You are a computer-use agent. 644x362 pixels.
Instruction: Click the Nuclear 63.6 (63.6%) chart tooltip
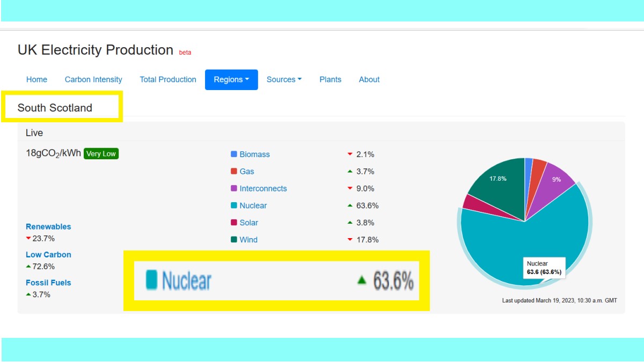(x=544, y=268)
